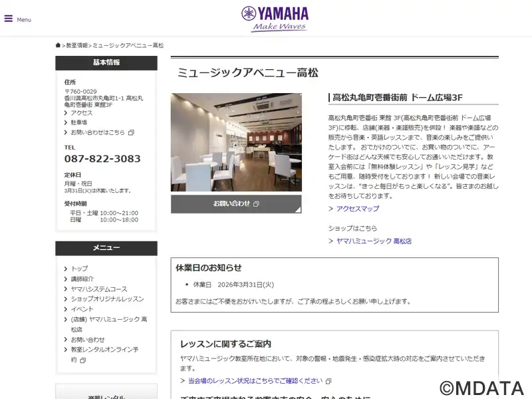The image size is (532, 399).
Task: Select トップ in the menu list
Action: 79,269
